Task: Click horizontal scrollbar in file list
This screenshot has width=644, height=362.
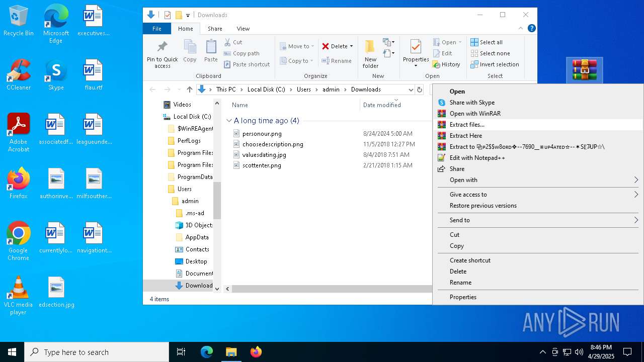Action: tap(332, 289)
